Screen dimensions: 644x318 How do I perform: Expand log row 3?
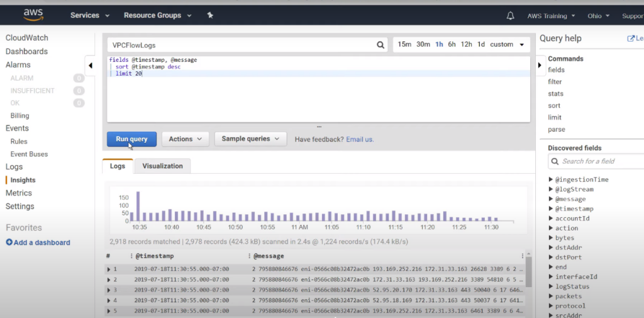coord(109,290)
